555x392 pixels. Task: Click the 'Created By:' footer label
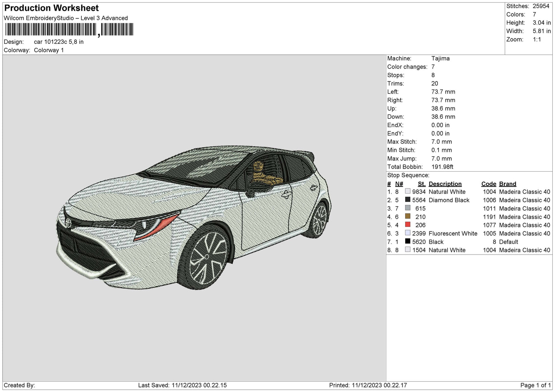(19, 385)
